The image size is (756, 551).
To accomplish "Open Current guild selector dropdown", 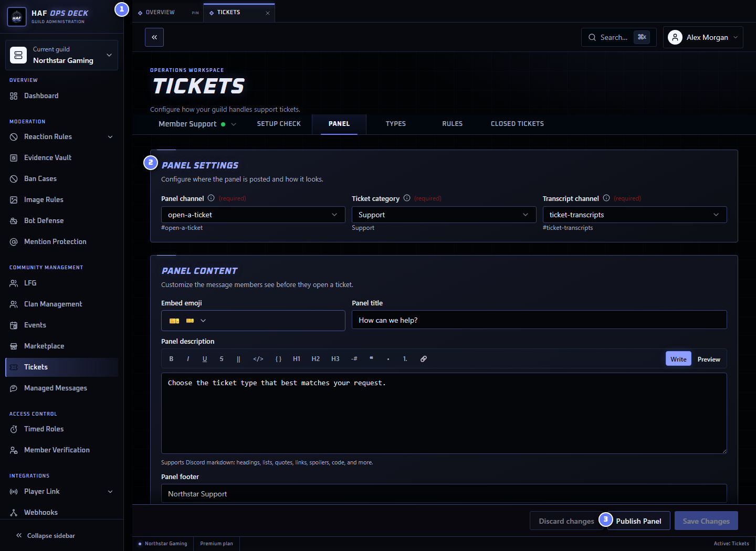I will 61,55.
